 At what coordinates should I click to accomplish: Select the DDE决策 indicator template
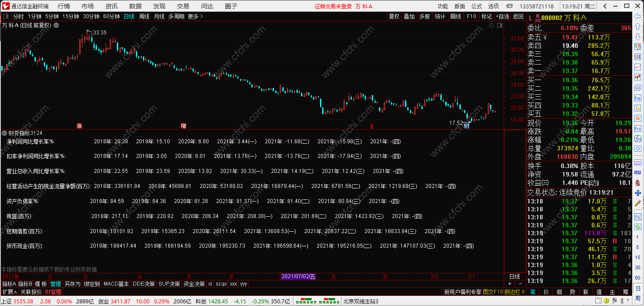click(x=144, y=284)
